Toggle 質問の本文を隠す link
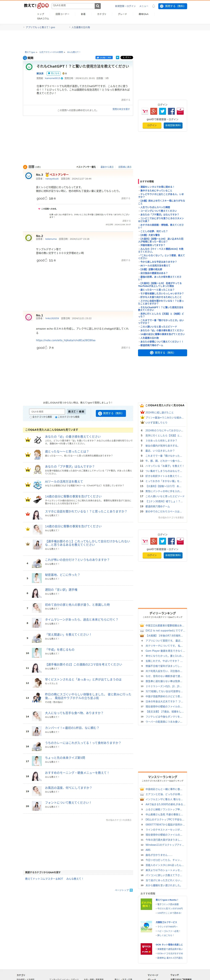Viewport: 210px width, 980px height. (121, 109)
